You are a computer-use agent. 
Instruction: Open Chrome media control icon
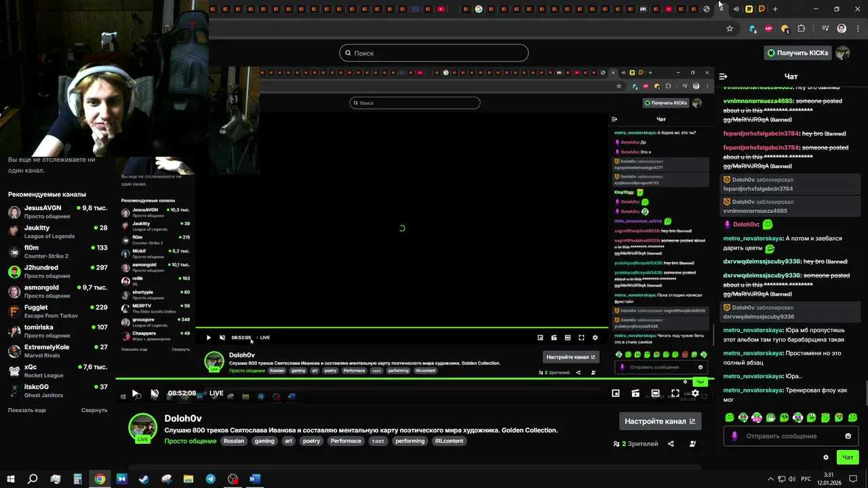click(825, 28)
